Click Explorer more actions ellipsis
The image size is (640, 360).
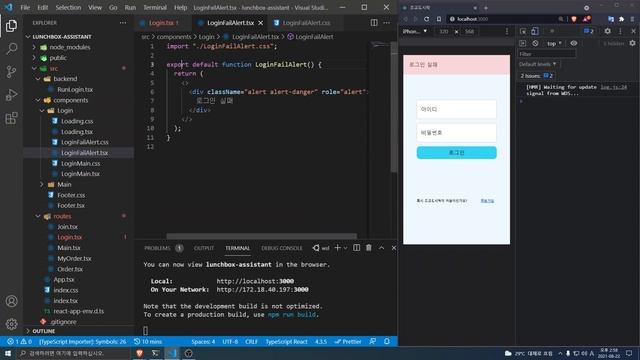123,23
